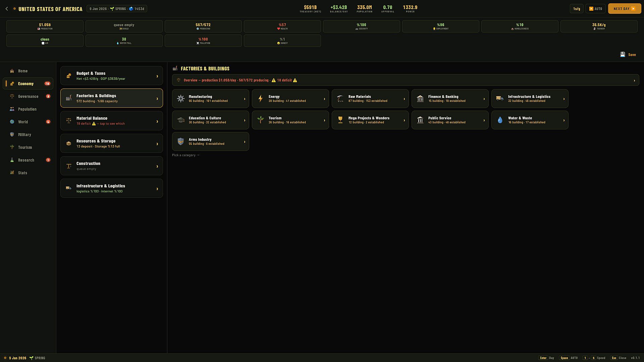The height and width of the screenshot is (362, 644).
Task: Click the Material Balance scales icon
Action: click(69, 121)
